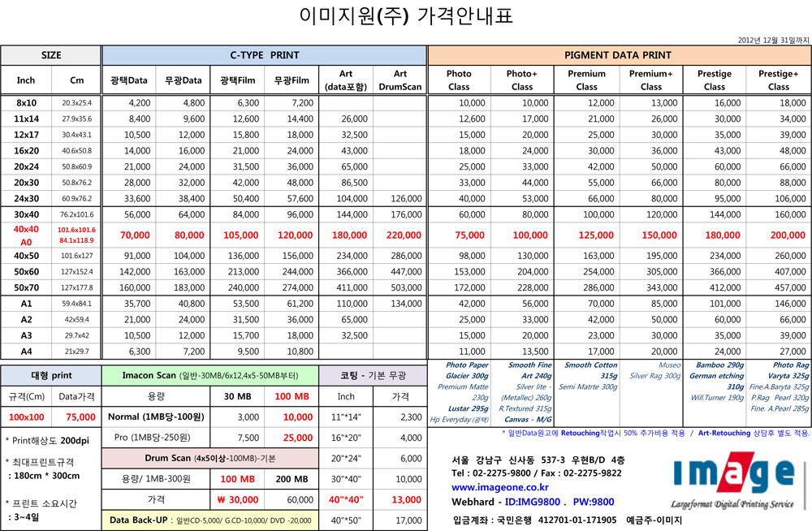The image size is (812, 531).
Task: Open the www.imageone.co.kr website link
Action: [x=499, y=487]
